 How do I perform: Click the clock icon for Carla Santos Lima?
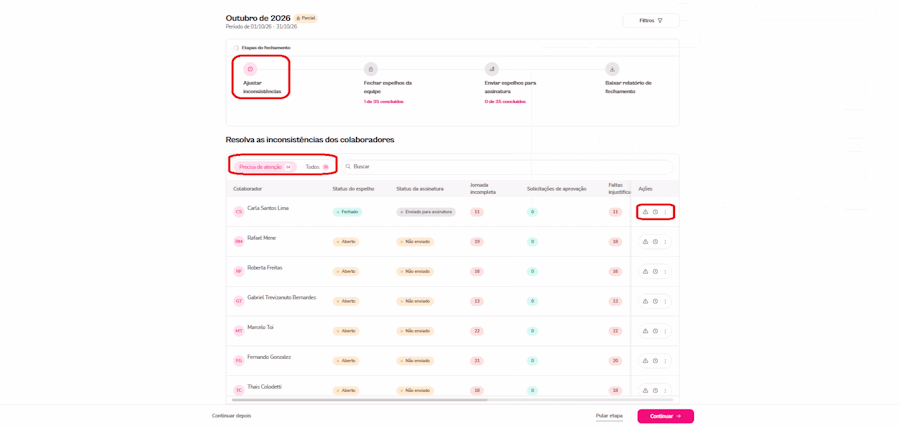tap(655, 212)
